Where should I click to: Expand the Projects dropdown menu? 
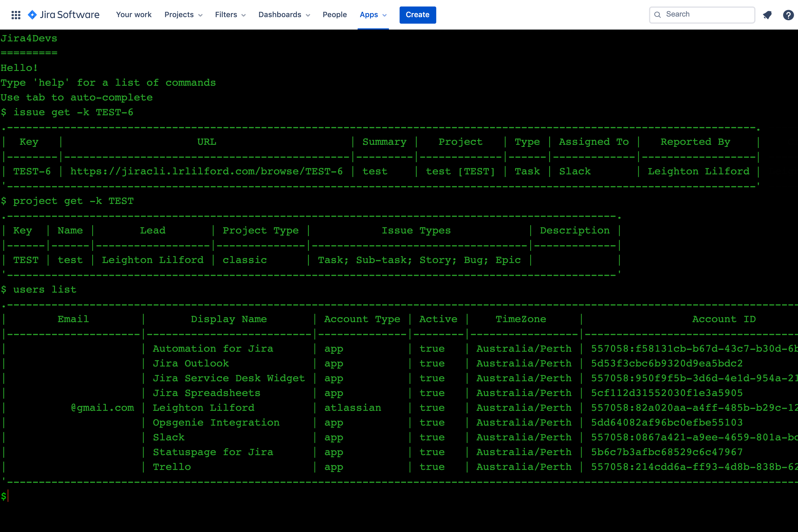tap(183, 14)
